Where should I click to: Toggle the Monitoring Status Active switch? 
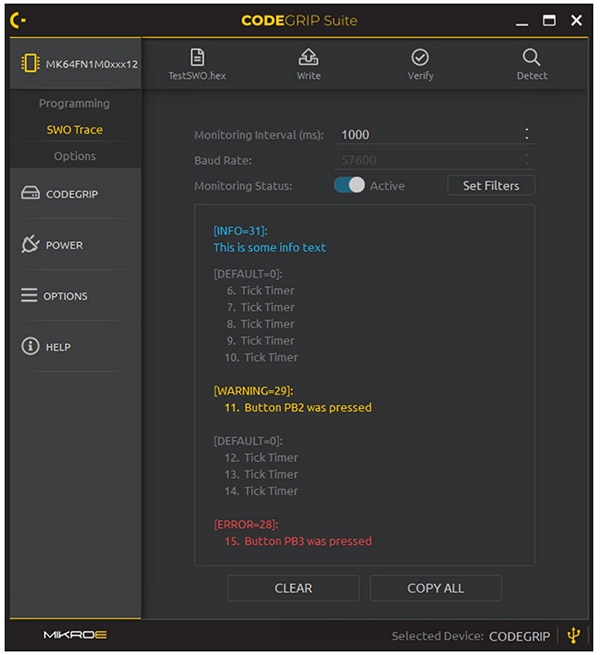349,185
